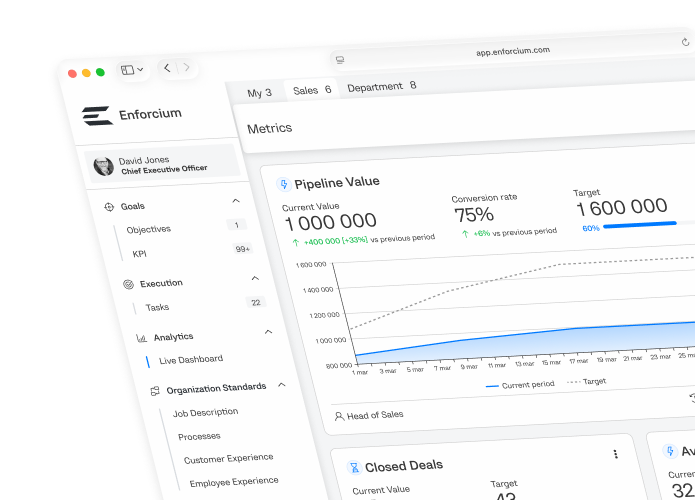The height and width of the screenshot is (500, 695).
Task: Click the Organization Standards icon
Action: coord(155,391)
